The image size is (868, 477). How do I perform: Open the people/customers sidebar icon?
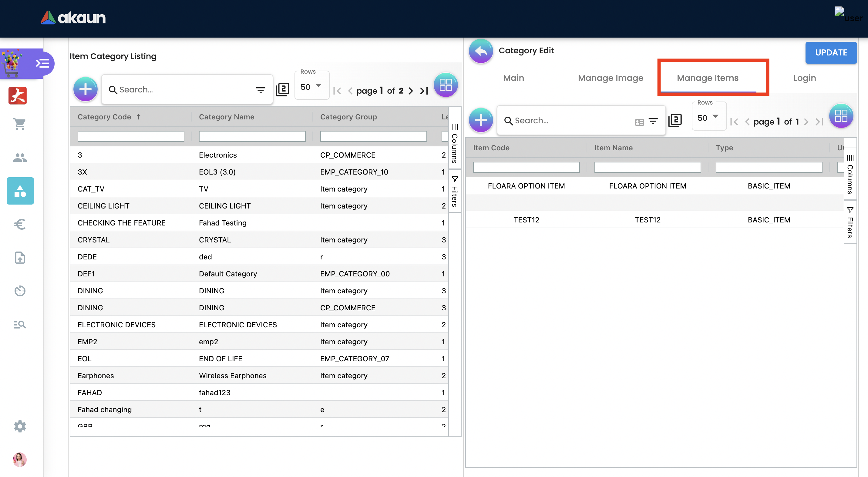point(19,158)
